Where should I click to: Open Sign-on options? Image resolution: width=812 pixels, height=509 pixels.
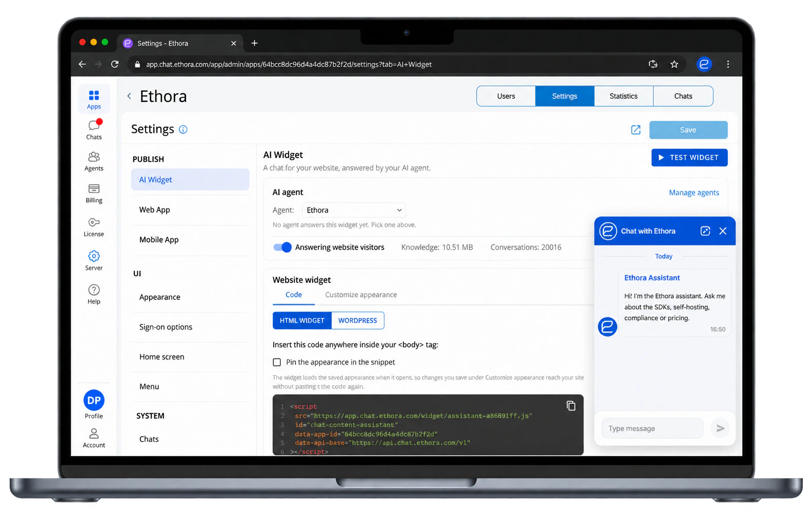click(x=190, y=327)
